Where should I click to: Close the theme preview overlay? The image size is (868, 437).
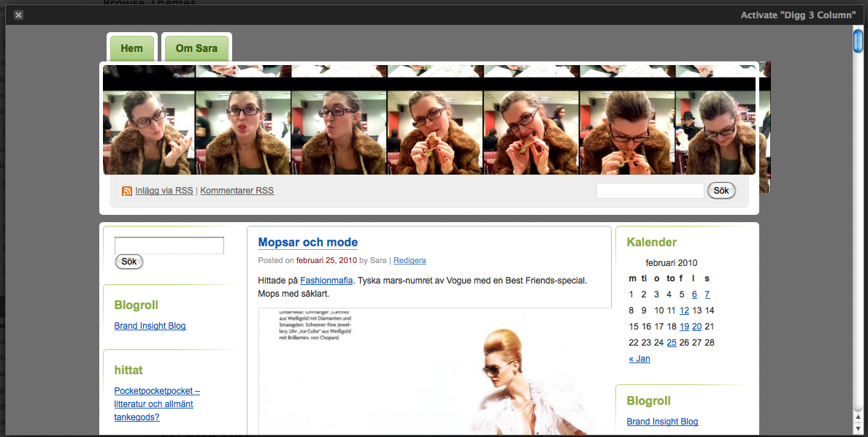tap(18, 15)
